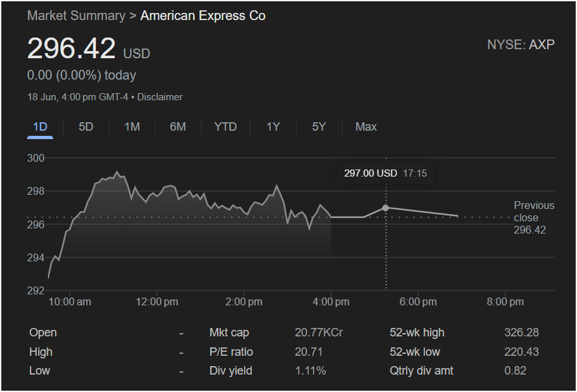
Task: Click the 52-wk low label
Action: (x=414, y=352)
